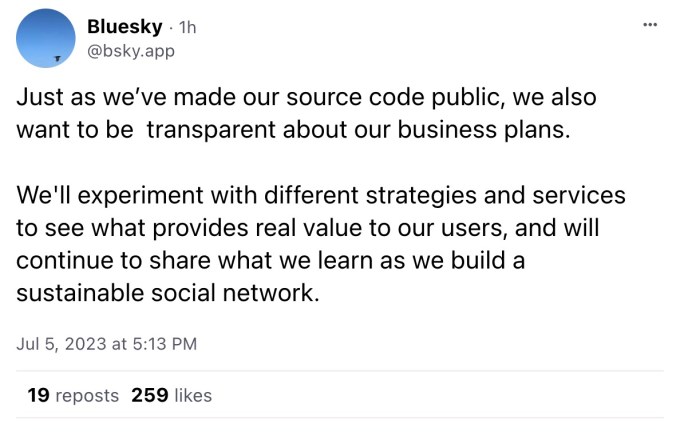Open the @bsky.app handle link

131,50
